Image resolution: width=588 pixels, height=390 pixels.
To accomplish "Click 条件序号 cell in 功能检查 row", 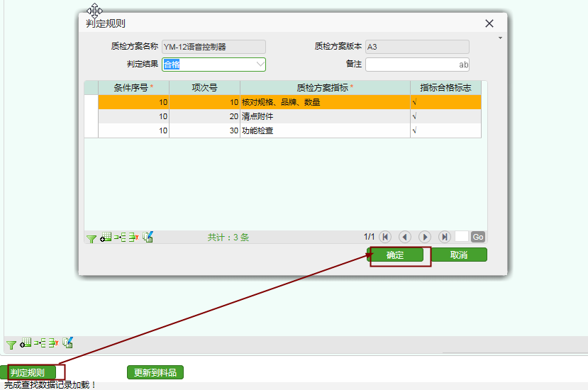I will coord(133,130).
